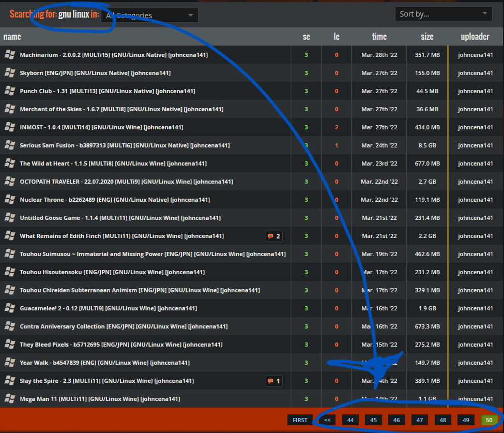Go to results page 46
This screenshot has width=504, height=433.
pyautogui.click(x=396, y=420)
